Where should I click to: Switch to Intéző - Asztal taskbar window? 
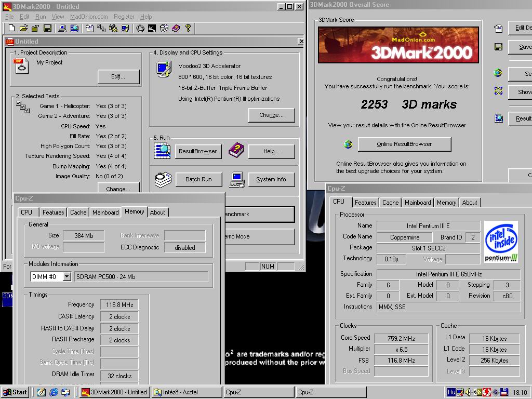pos(187,392)
